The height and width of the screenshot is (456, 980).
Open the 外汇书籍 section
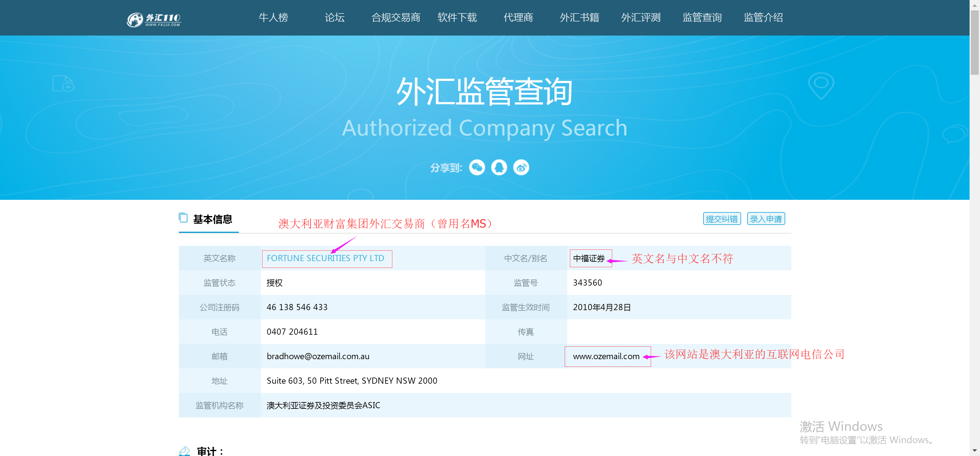[x=579, y=17]
